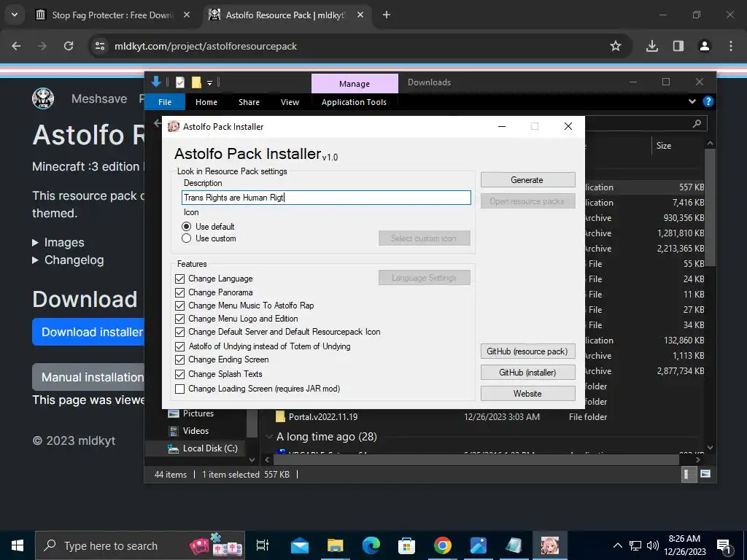Open GitHub (installer) button
This screenshot has width=747, height=560.
[x=527, y=373]
